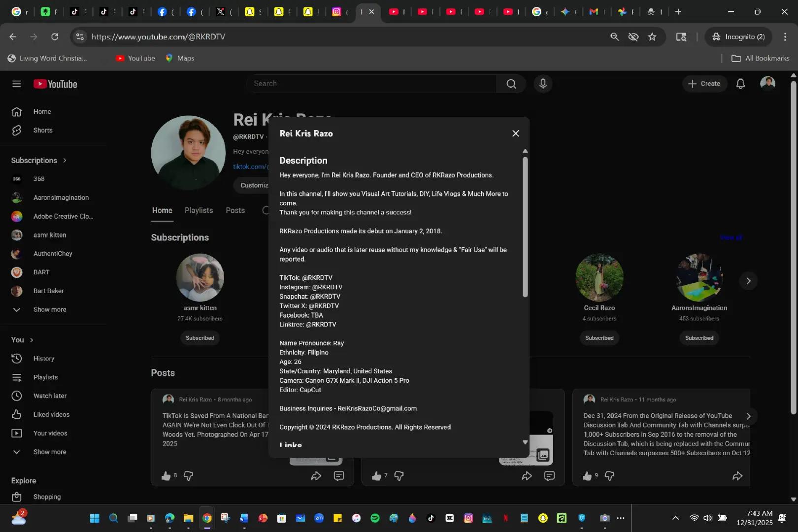Screen dimensions: 798x532
Task: Open Spotify from taskbar
Action: pyautogui.click(x=375, y=518)
